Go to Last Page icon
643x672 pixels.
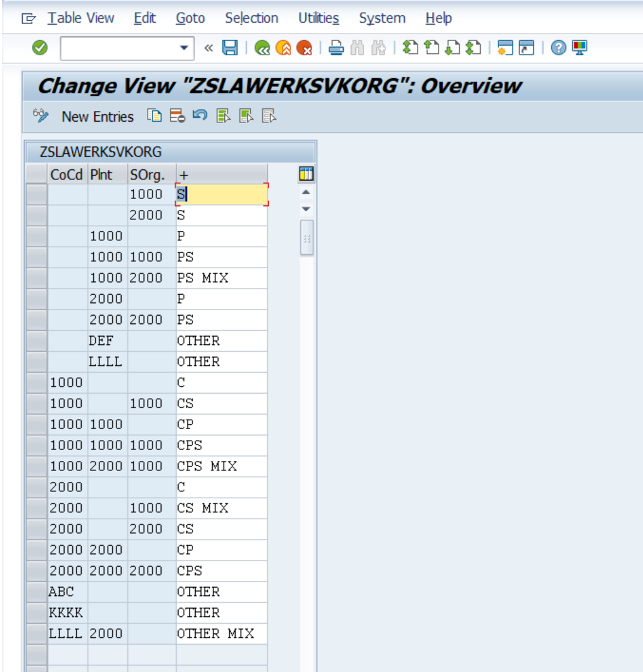tap(473, 48)
